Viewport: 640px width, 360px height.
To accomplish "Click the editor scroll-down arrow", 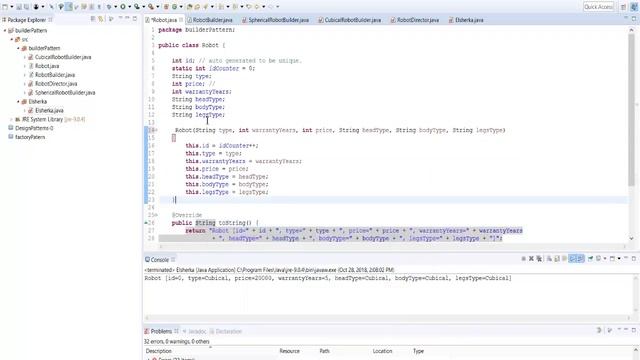I will (x=631, y=238).
